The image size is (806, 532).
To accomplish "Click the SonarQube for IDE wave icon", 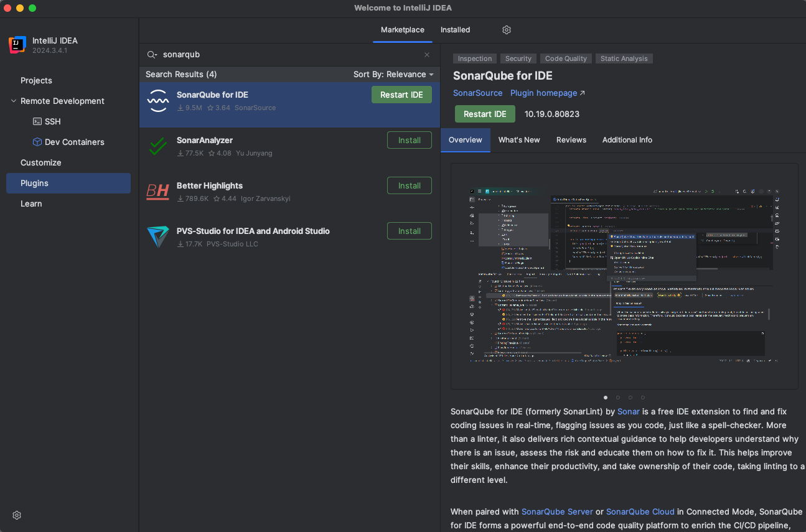I will [x=158, y=101].
